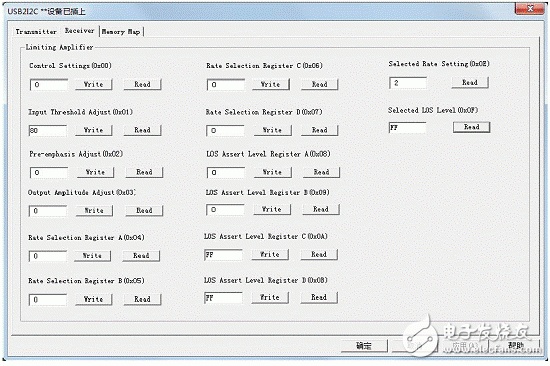Viewport: 550px width, 366px height.
Task: Click Read for Rate Selection Register B
Action: click(142, 299)
